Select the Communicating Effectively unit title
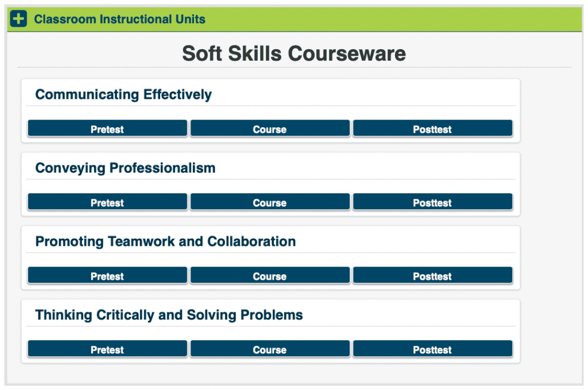 pos(124,94)
